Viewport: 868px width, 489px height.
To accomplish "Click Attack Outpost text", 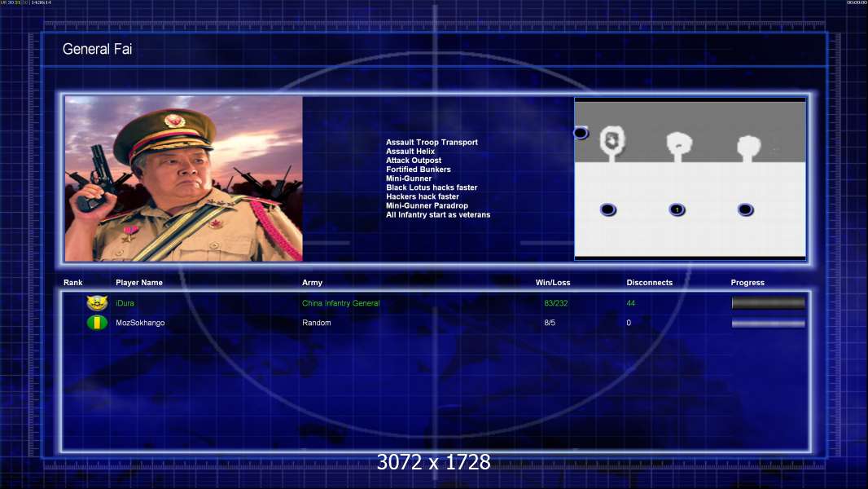I will click(x=414, y=160).
